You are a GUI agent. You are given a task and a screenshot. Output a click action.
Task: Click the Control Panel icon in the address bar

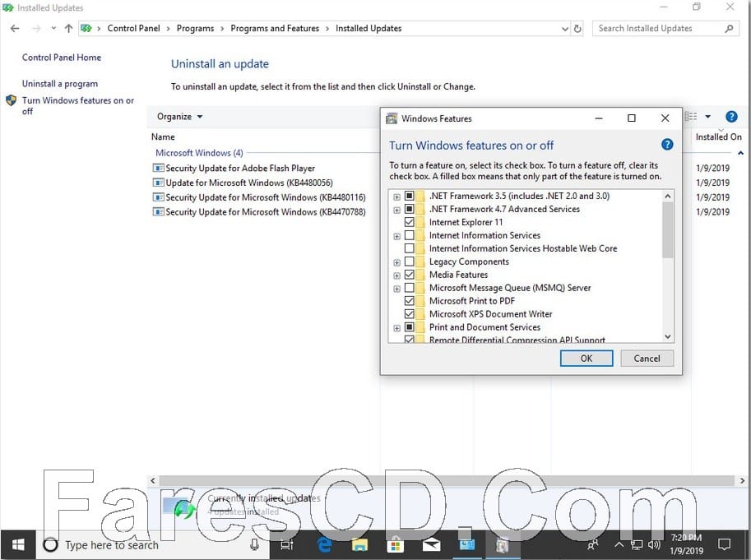(86, 28)
